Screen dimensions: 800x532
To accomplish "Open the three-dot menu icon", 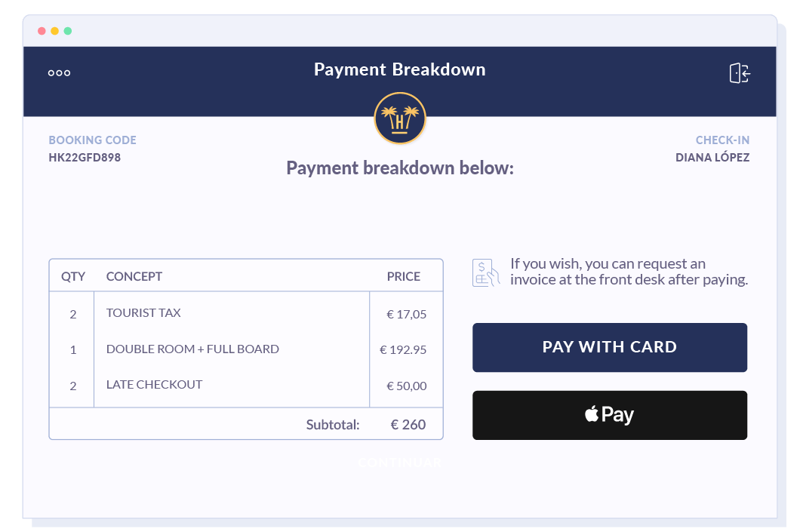I will pos(59,73).
